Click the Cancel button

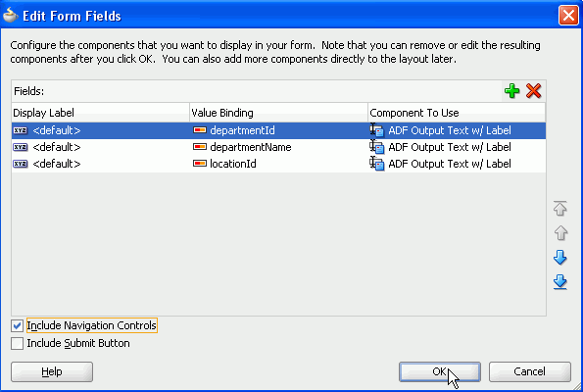[x=529, y=371]
